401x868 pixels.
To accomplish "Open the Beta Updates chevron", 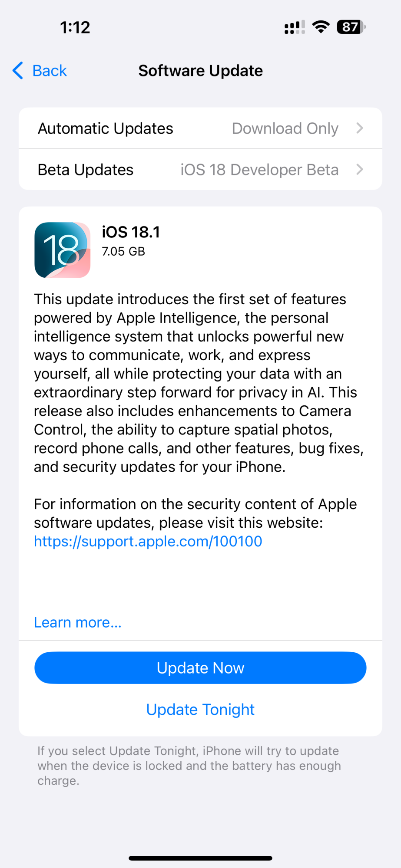I will coord(360,169).
